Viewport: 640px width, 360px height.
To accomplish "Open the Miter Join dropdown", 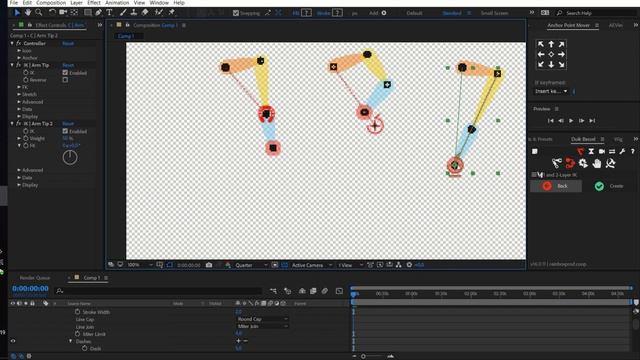I will click(262, 327).
